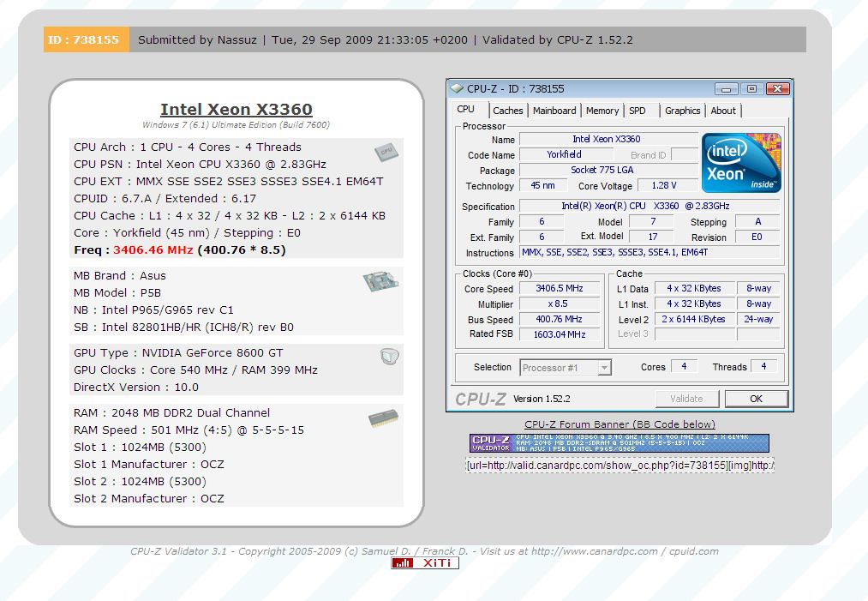Click the Threads value 4 field

pyautogui.click(x=763, y=366)
